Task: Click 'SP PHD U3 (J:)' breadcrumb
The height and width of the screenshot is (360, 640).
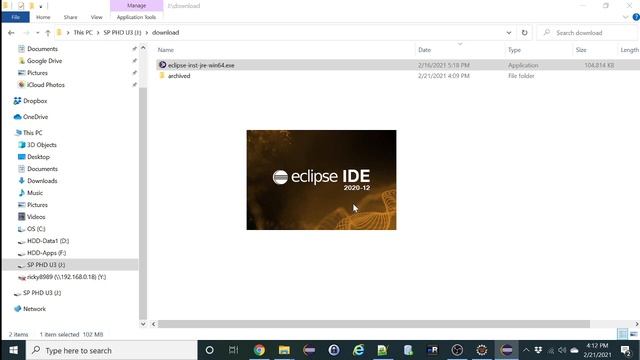Action: tap(122, 33)
